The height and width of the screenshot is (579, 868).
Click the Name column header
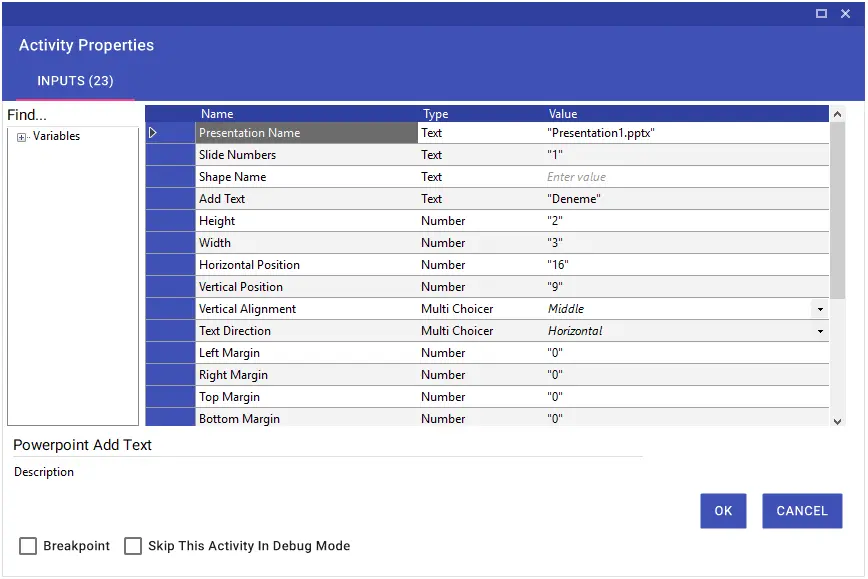pos(307,114)
